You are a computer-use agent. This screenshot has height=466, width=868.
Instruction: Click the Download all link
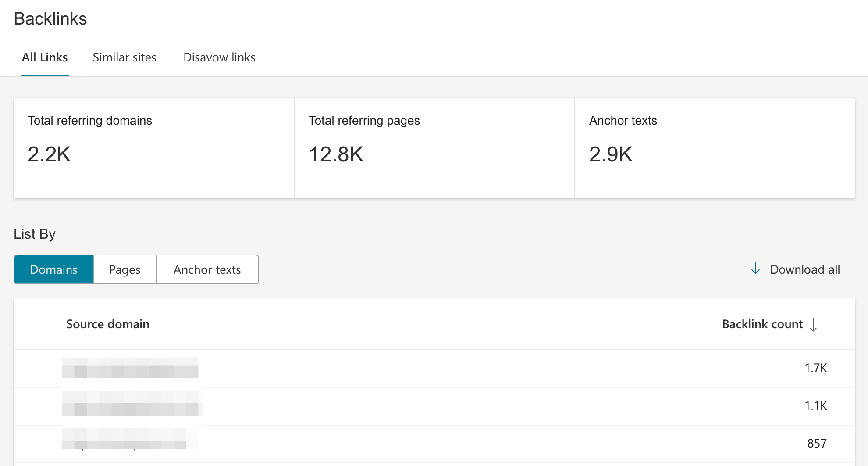point(804,269)
